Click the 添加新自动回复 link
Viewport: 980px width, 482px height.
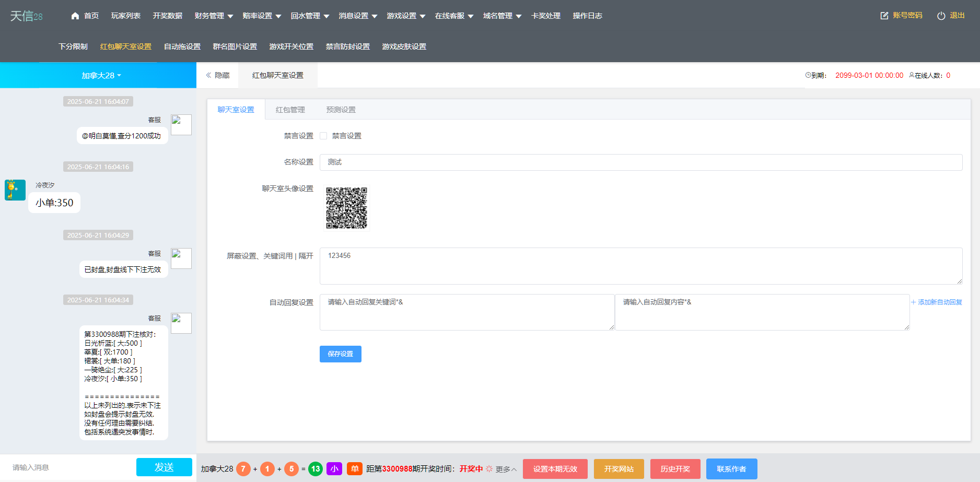[937, 302]
